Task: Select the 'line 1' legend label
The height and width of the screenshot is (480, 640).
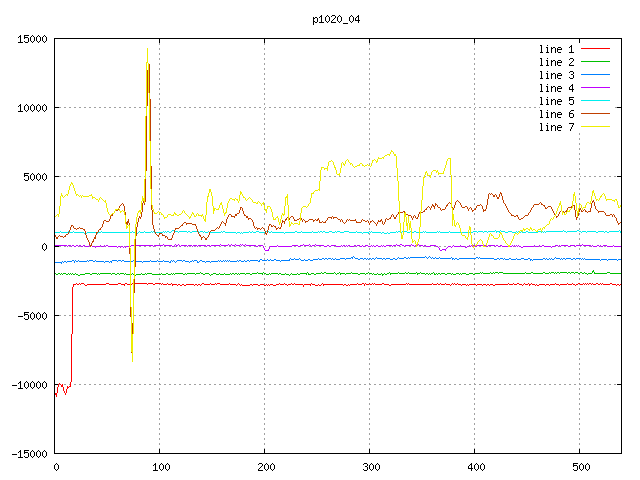Action: [x=556, y=49]
